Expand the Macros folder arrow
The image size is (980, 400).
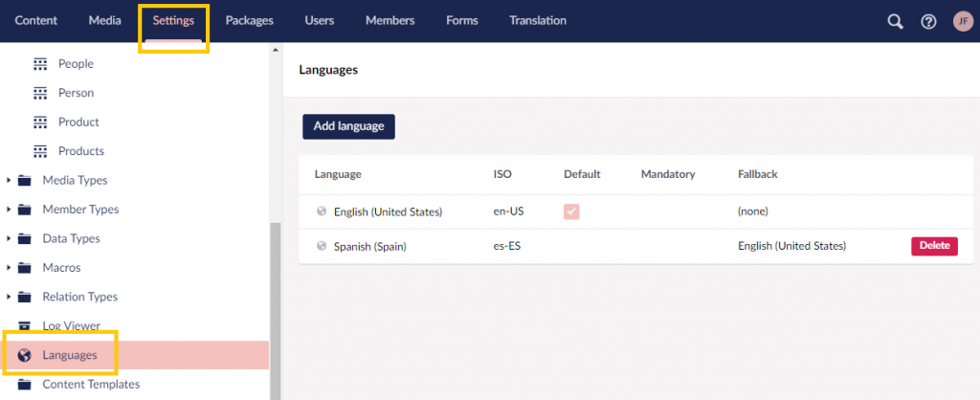point(9,268)
